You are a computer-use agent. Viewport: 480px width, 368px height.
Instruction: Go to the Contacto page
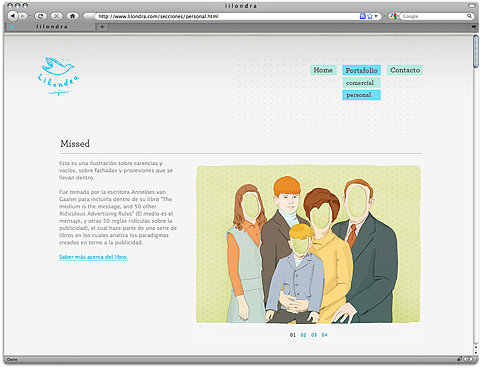click(x=405, y=70)
